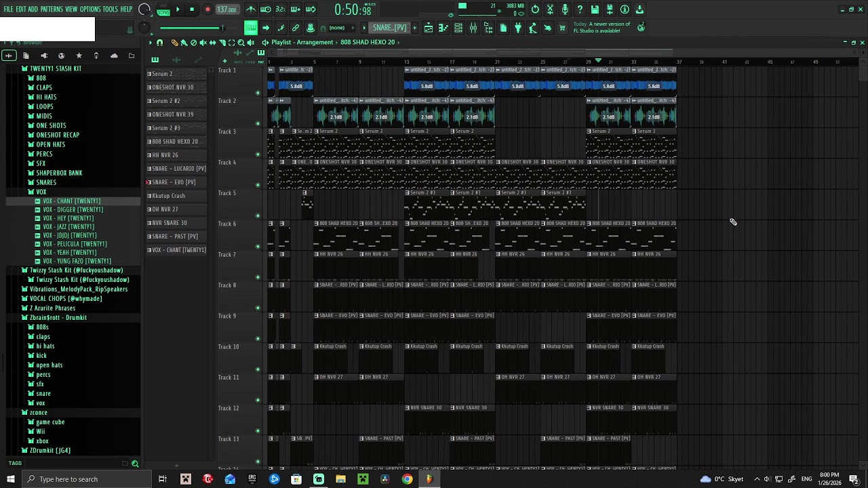Select the Mute tool in playlist
This screenshot has height=488, width=868.
203,42
